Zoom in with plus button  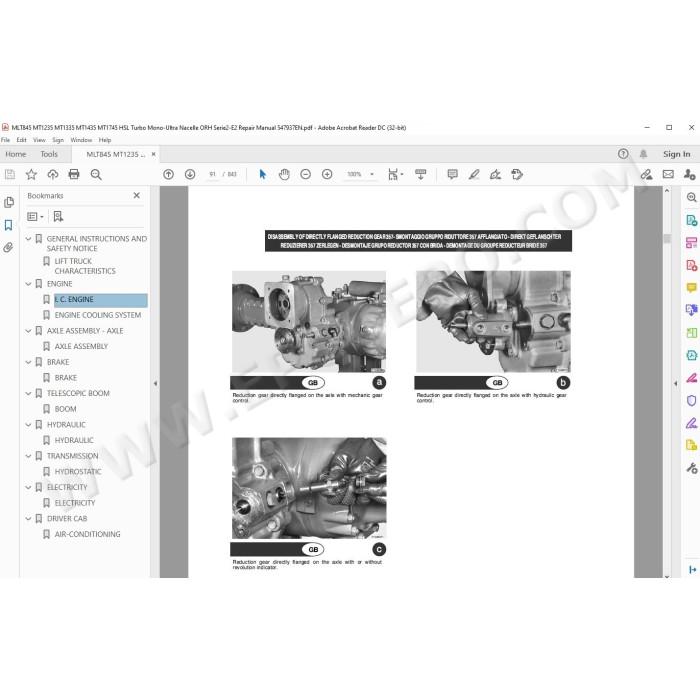click(327, 175)
